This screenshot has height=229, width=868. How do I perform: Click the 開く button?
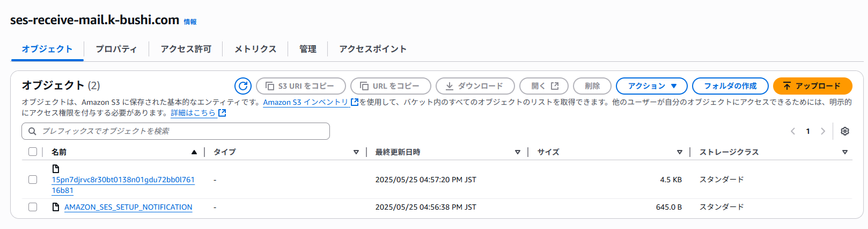[544, 86]
